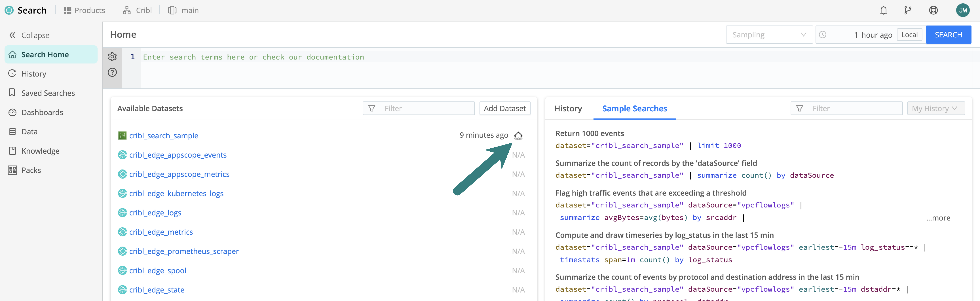Open the JW user avatar menu

point(963,10)
